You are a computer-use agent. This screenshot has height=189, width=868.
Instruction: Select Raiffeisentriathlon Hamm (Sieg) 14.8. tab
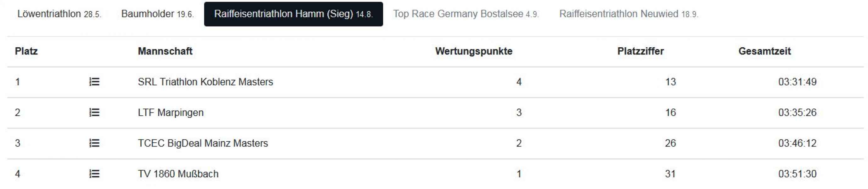(294, 14)
